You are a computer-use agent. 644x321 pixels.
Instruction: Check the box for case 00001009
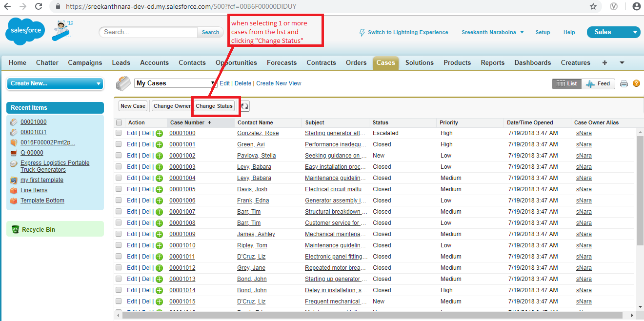119,234
